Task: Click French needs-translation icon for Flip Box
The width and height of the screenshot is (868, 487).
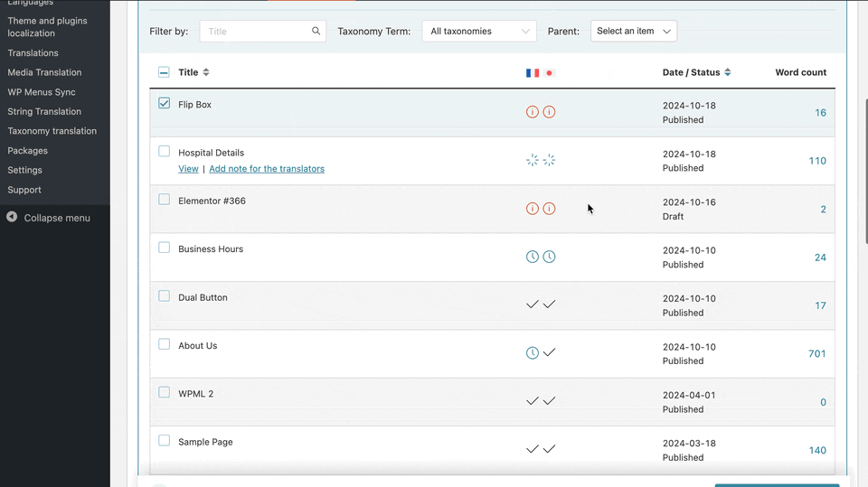Action: point(532,112)
